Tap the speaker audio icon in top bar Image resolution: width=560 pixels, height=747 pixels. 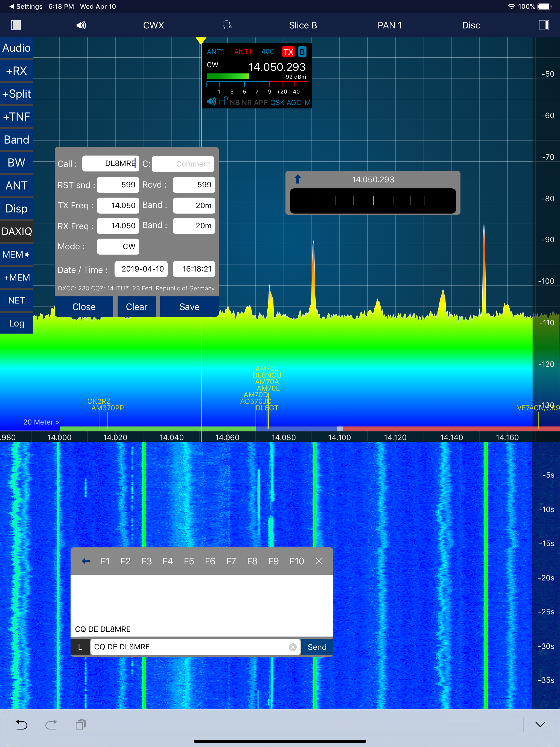point(81,25)
